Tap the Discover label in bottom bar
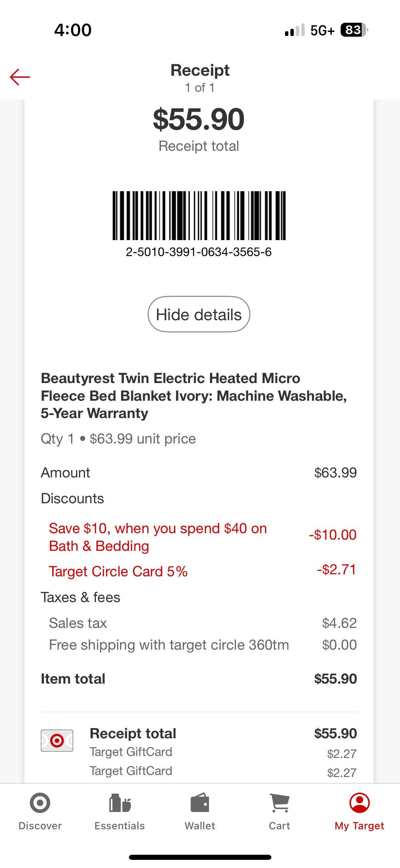Screen dimensions: 400x868 40,826
